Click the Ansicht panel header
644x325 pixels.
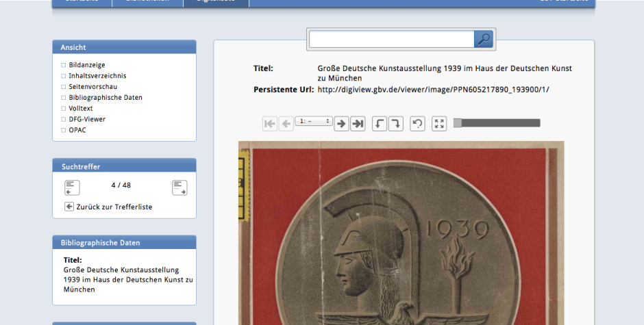click(x=125, y=47)
